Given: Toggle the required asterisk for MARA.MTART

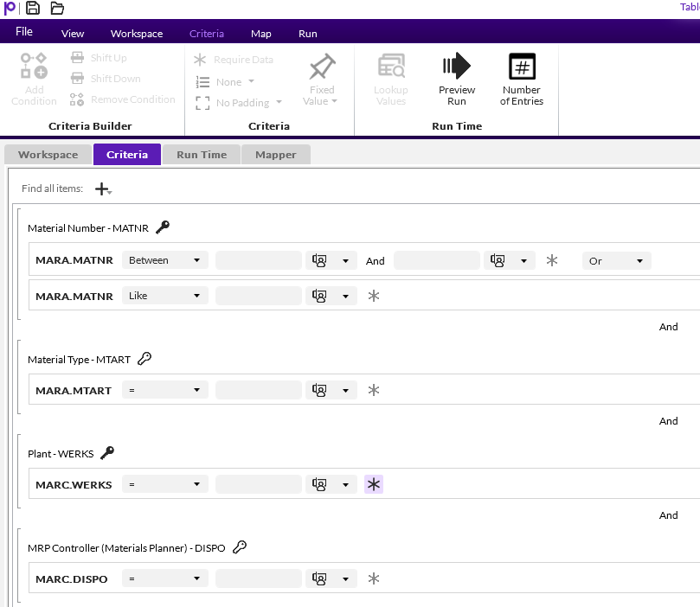Looking at the screenshot, I should [x=374, y=390].
